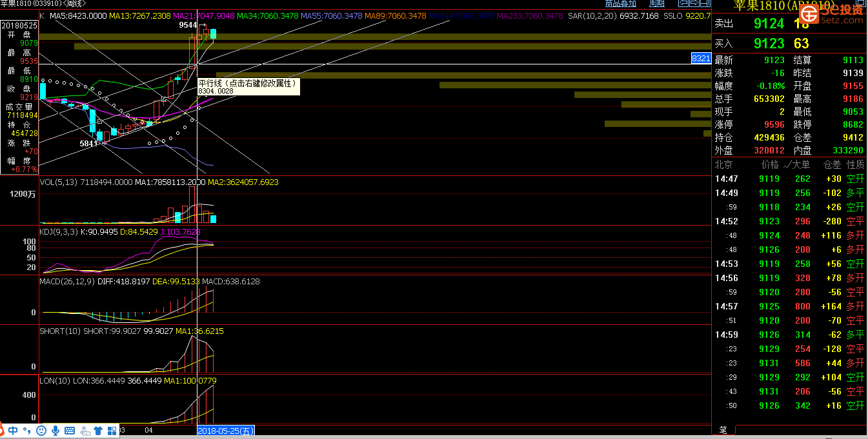Click the 平行线 tooltip on chart

248,86
